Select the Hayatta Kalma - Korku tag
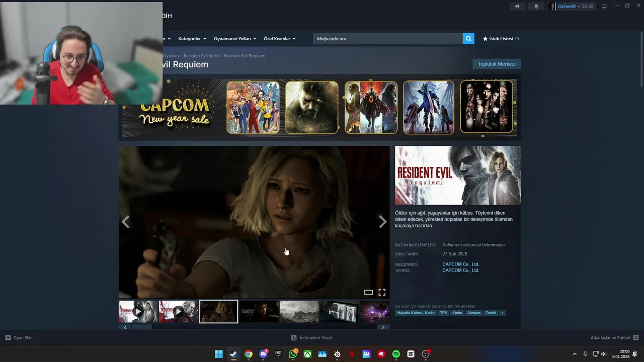 (x=416, y=313)
